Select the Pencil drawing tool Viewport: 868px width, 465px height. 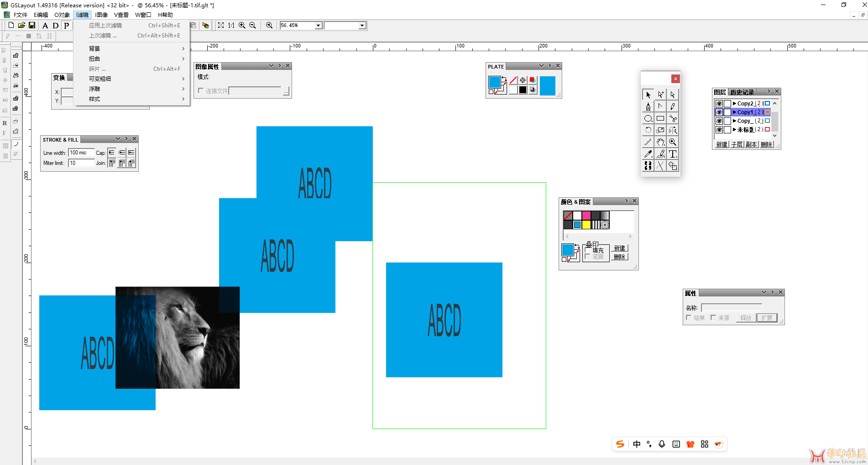[673, 106]
